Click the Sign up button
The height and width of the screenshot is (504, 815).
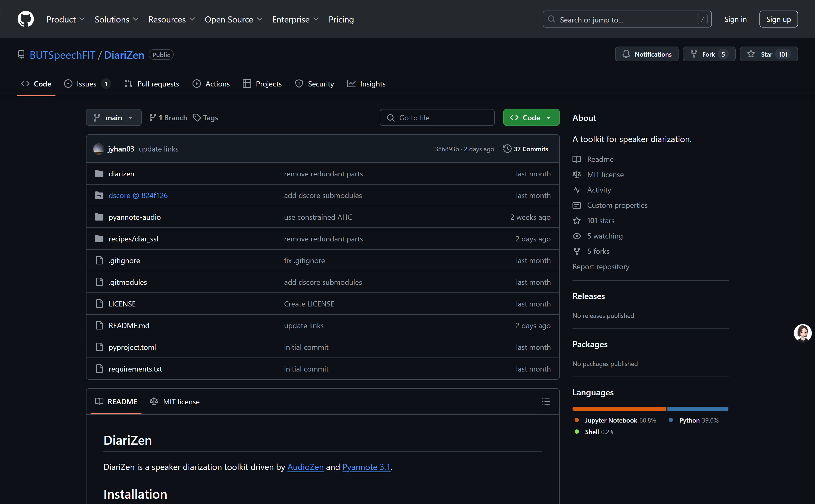[778, 19]
